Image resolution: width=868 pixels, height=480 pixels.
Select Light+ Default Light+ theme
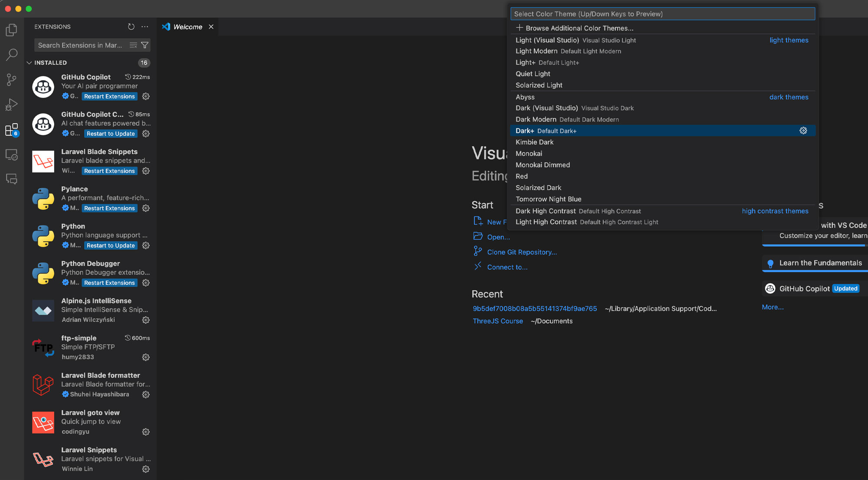(x=663, y=62)
